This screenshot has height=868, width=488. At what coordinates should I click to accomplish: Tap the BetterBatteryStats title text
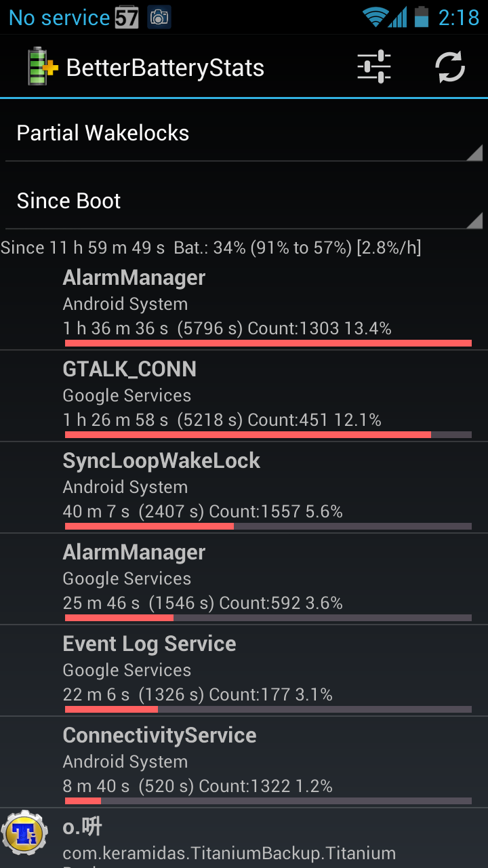165,68
